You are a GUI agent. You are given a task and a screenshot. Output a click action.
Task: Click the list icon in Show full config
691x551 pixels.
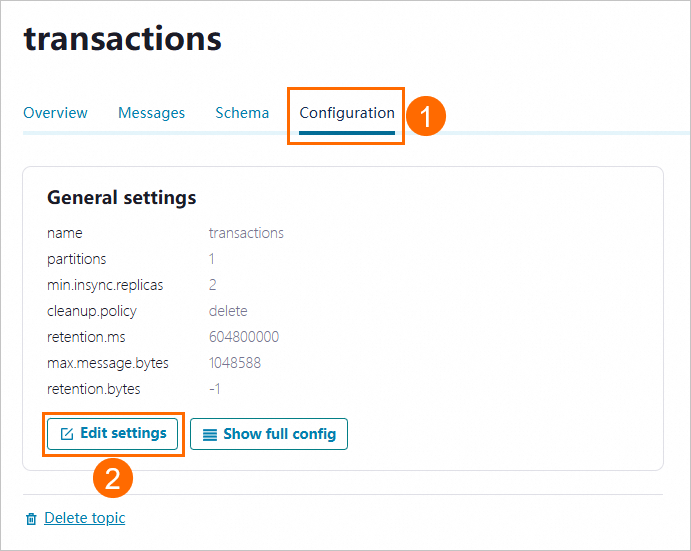(x=210, y=435)
